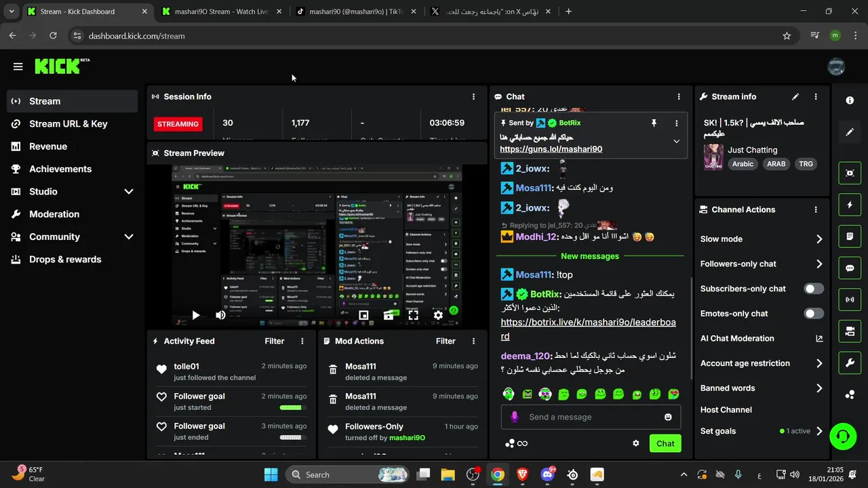Enable Emotes-only chat toggle
This screenshot has height=488, width=868.
pyautogui.click(x=814, y=314)
